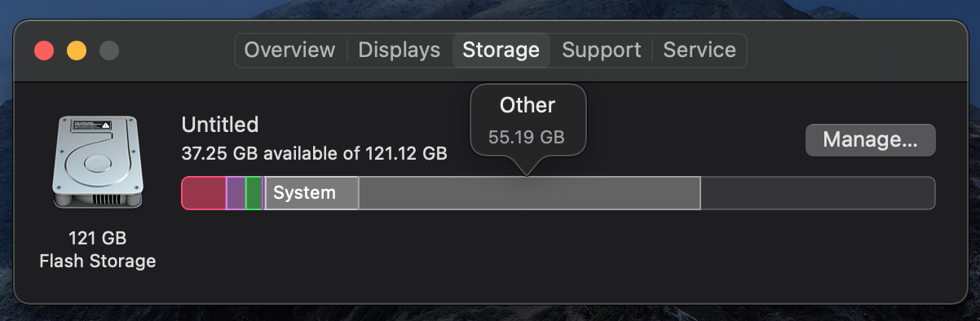Select the green storage bar segment
Screen dimensions: 980x321
[254, 193]
